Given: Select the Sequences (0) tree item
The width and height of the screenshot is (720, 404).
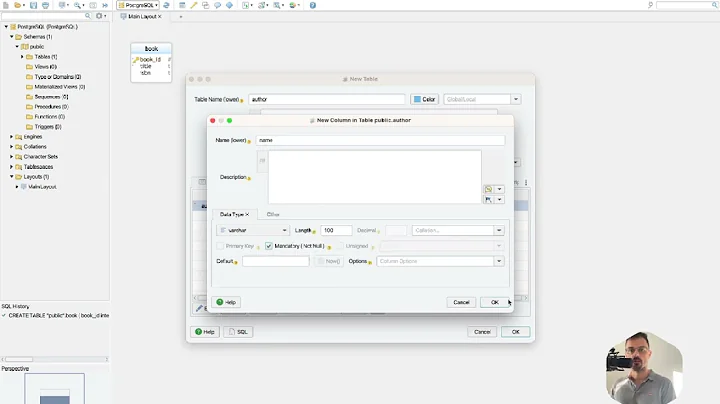Looking at the screenshot, I should pos(51,96).
